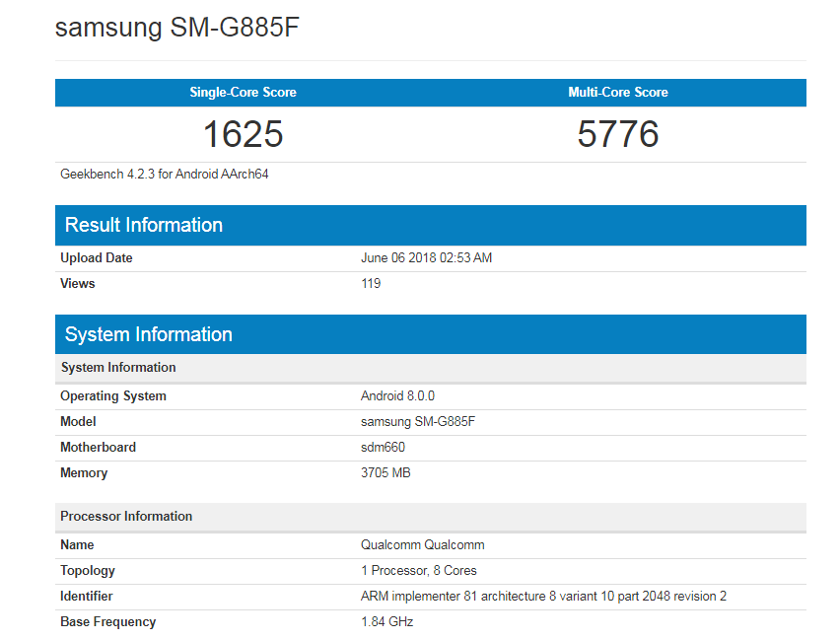Click the single-core score value 1625
This screenshot has height=640, width=840.
(x=243, y=134)
